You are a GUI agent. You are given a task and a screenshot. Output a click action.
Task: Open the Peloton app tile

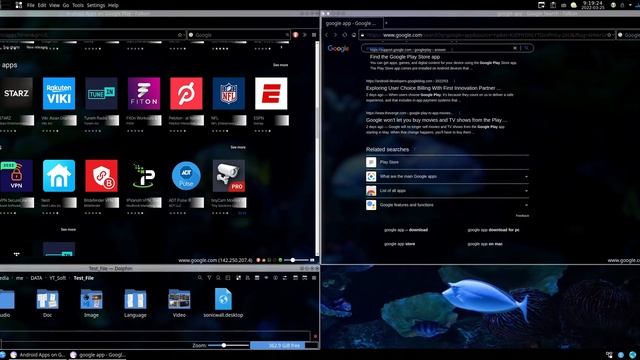tap(186, 93)
